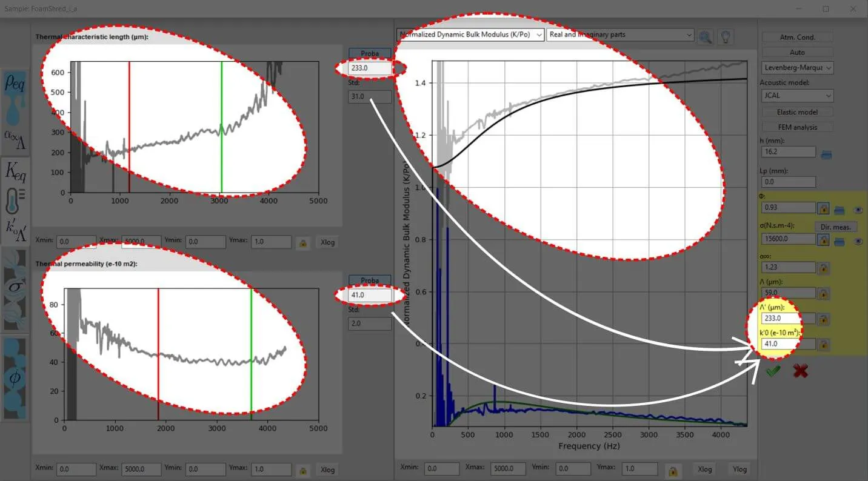The width and height of the screenshot is (868, 481).
Task: Toggle the lock next to α∞ tortuosity field
Action: (x=823, y=268)
